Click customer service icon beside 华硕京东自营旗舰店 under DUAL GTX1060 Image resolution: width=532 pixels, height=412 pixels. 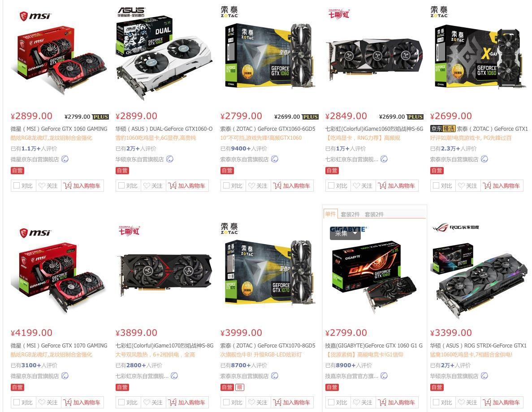[170, 159]
